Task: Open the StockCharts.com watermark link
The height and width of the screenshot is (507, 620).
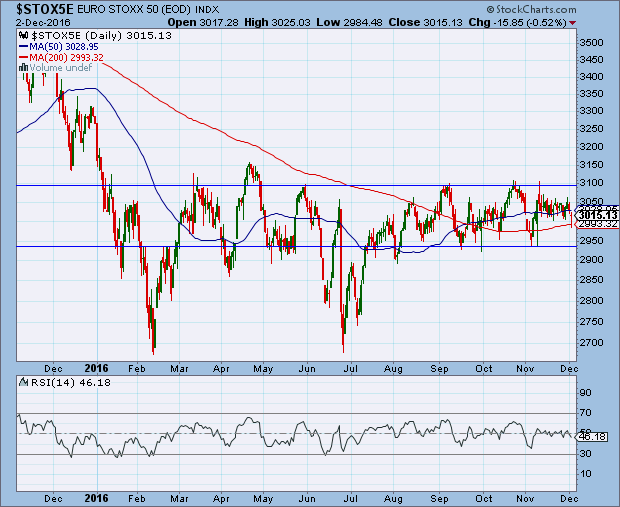Action: (x=571, y=10)
